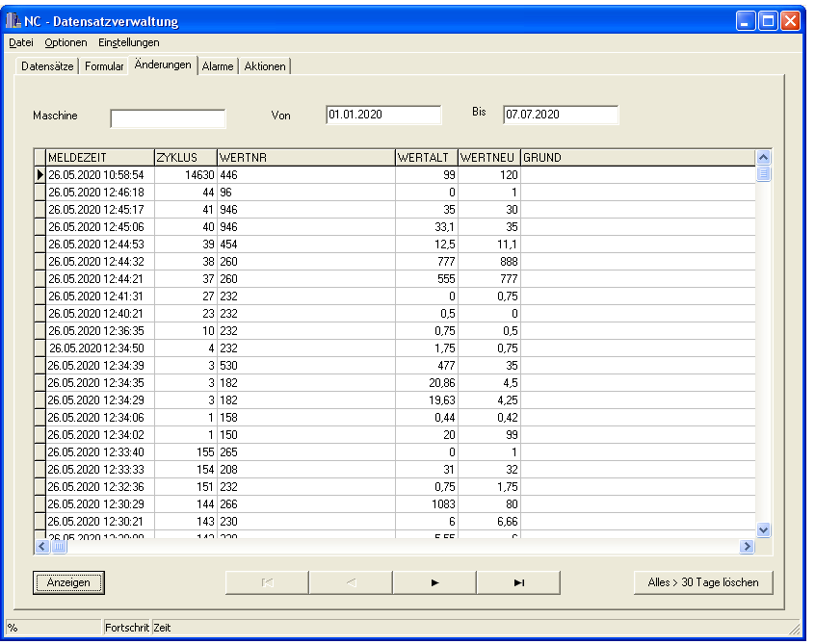Click table scroll up arrow
Screen dimensions: 815x644
763,157
